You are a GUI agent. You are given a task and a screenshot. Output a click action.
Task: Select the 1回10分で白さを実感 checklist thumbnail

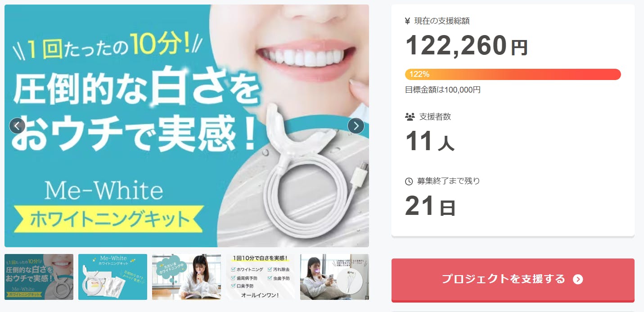(x=261, y=277)
